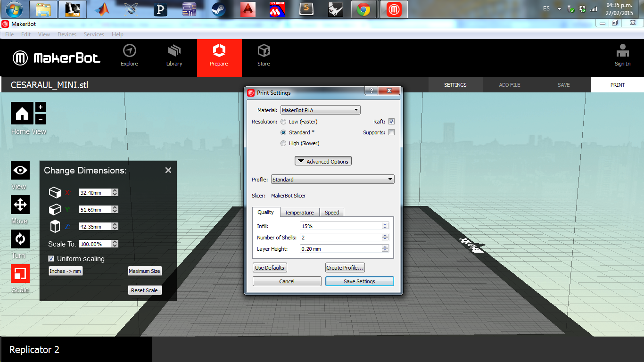Open the Devices menu
Image resolution: width=644 pixels, height=362 pixels.
click(67, 34)
